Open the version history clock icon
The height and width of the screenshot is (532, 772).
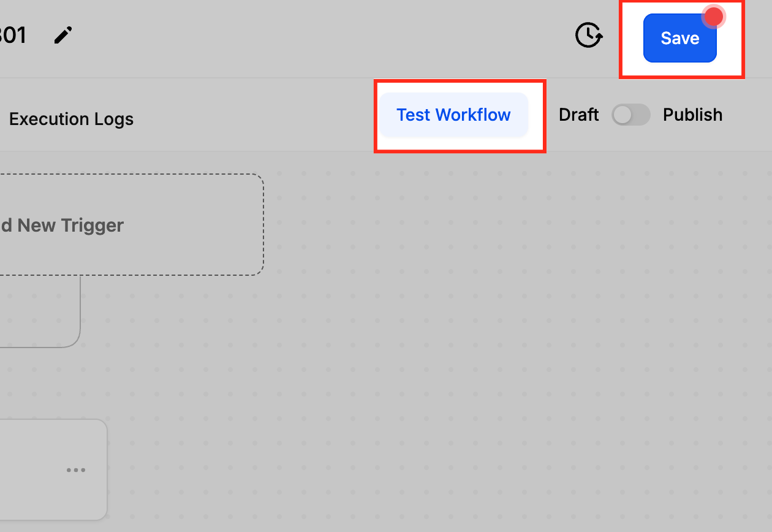(588, 36)
